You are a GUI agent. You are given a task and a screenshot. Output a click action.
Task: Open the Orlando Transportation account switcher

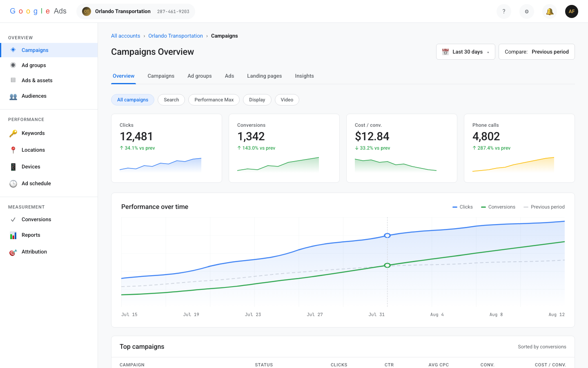click(136, 11)
